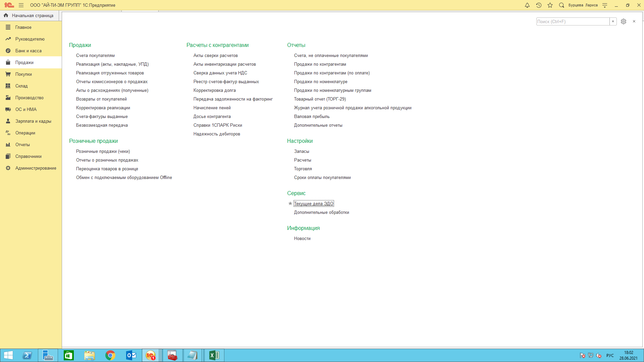Screen dimensions: 644x362
Task: Open favorites star in title bar
Action: pos(550,5)
